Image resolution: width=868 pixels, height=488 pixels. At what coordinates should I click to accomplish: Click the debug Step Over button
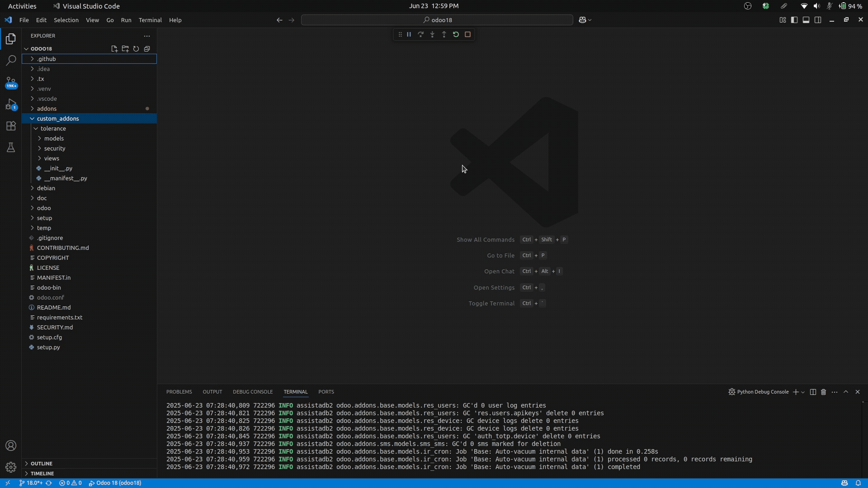point(420,34)
